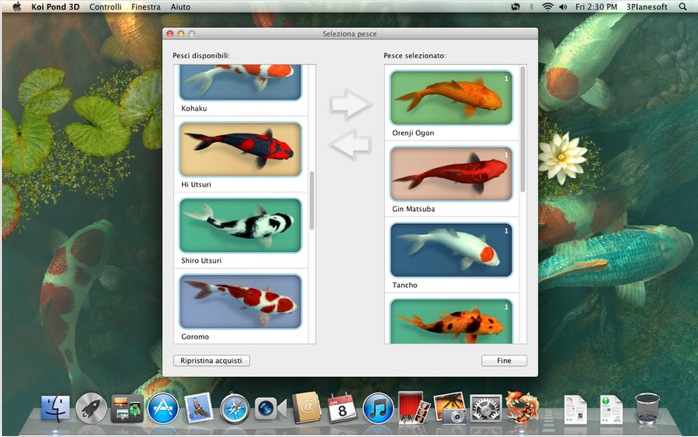Open Spotlight search magnifier in menu bar
Screen dimensions: 698x437
tap(682, 7)
